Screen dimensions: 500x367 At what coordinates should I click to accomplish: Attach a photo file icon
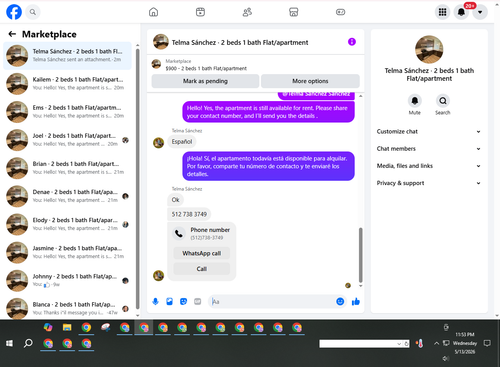click(169, 302)
